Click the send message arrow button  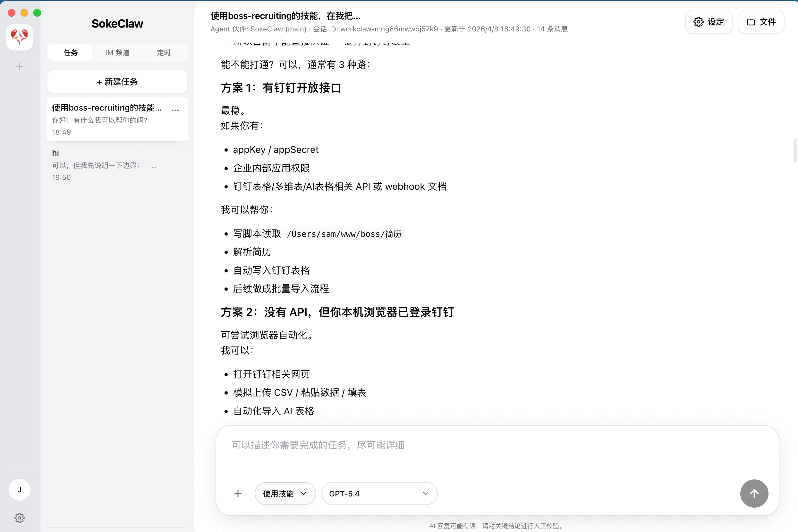coord(754,493)
